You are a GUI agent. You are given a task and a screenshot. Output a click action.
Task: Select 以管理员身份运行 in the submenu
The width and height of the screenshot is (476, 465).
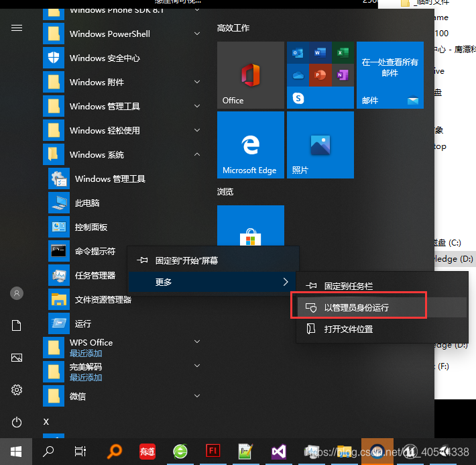point(381,307)
